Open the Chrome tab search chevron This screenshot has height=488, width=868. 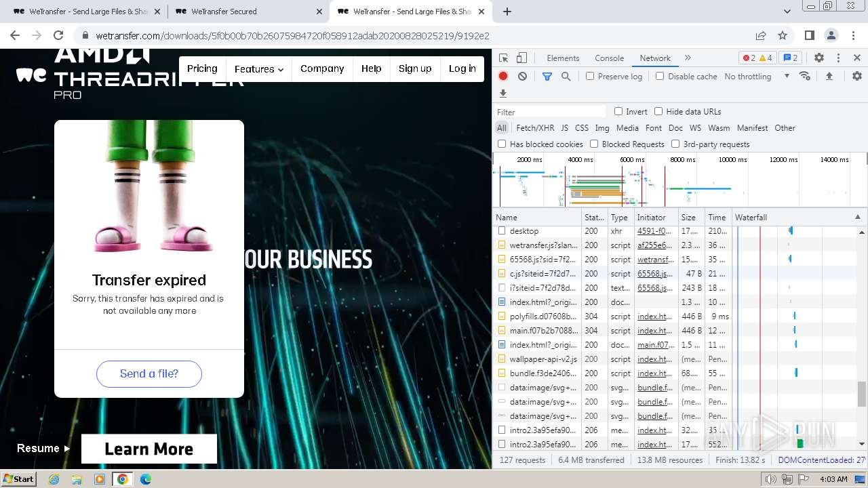787,12
